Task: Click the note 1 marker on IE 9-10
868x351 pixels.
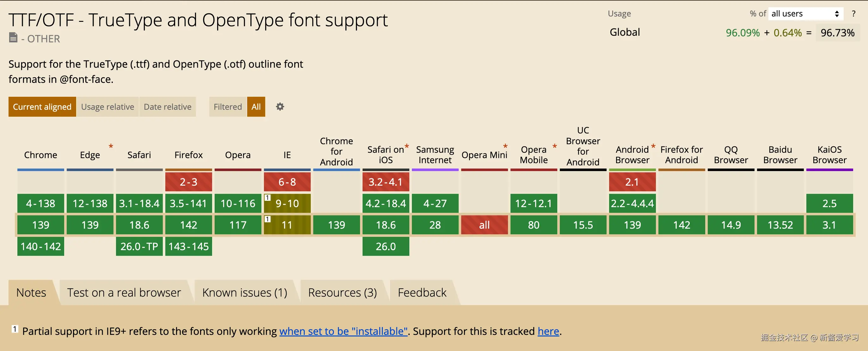Action: click(267, 198)
